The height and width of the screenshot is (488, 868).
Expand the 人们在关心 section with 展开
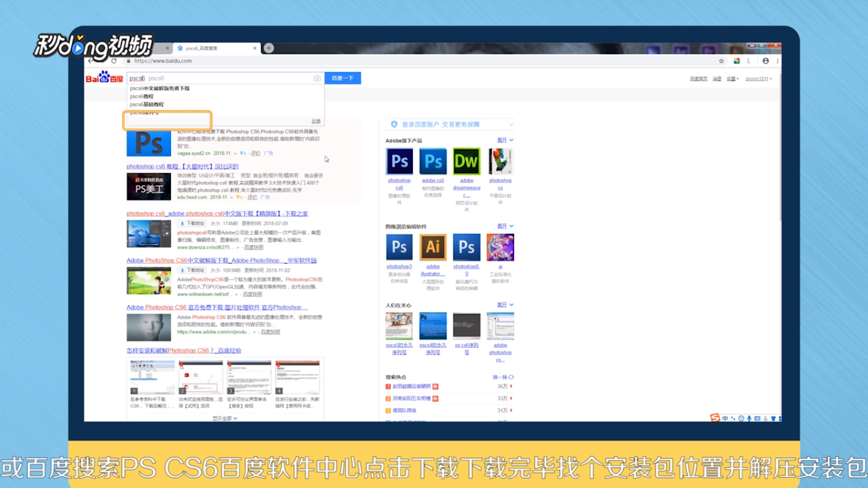pyautogui.click(x=505, y=305)
